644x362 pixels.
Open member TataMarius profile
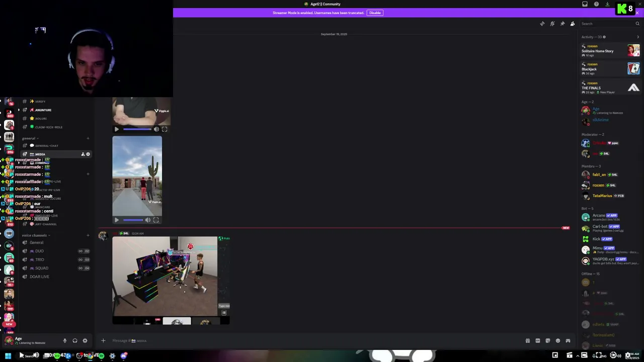point(610,196)
